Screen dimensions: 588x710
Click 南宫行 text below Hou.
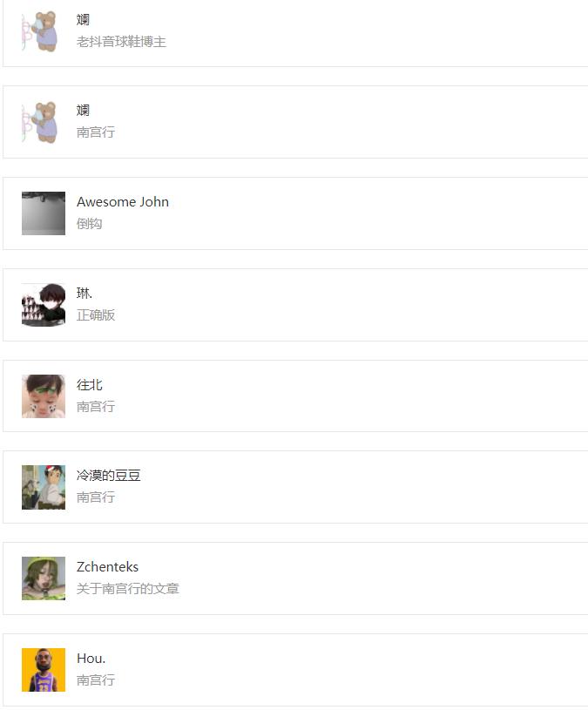click(x=96, y=680)
